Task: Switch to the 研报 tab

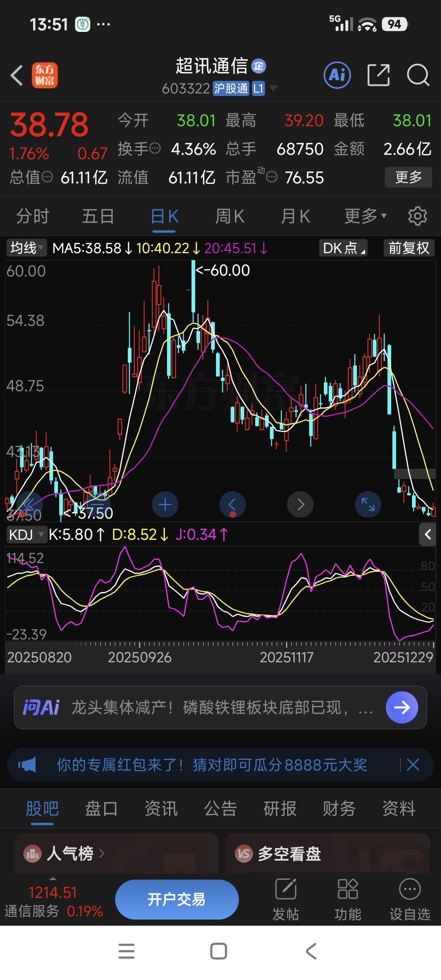Action: coord(280,808)
